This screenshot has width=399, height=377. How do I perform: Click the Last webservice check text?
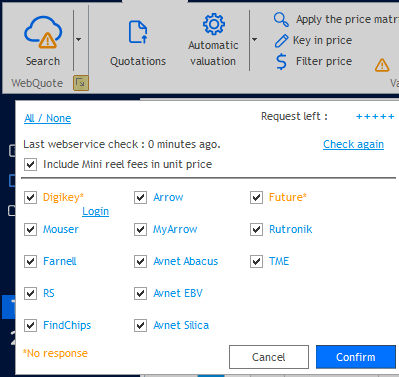[122, 144]
